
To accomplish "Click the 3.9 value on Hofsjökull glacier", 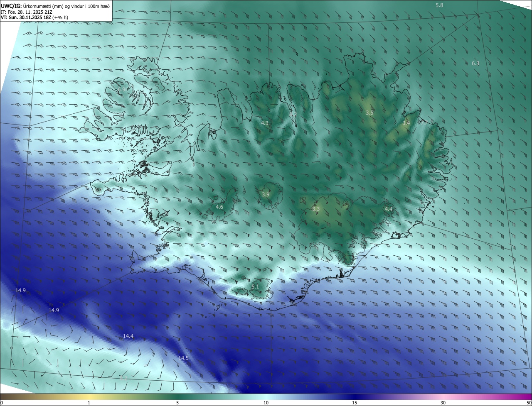I will pyautogui.click(x=266, y=194).
